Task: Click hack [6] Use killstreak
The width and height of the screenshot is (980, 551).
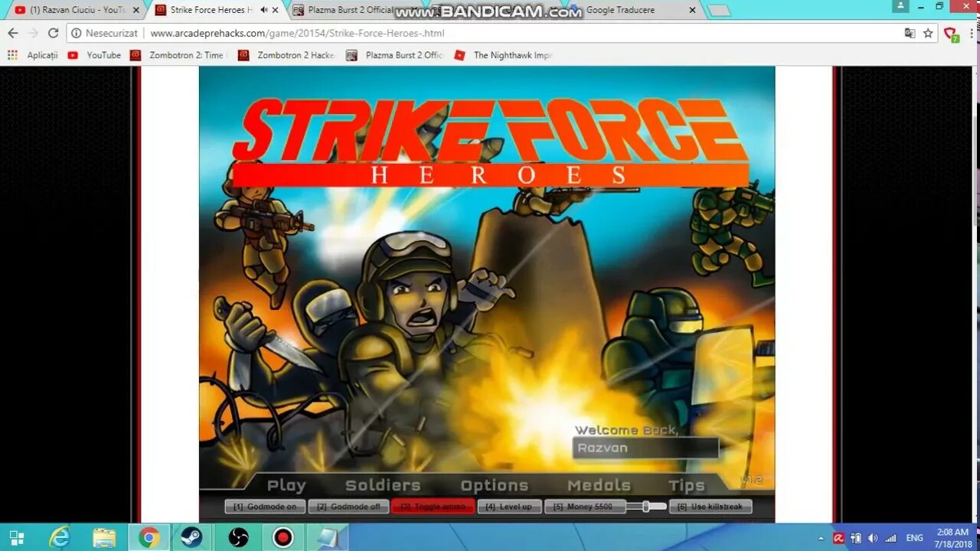Action: click(x=710, y=507)
